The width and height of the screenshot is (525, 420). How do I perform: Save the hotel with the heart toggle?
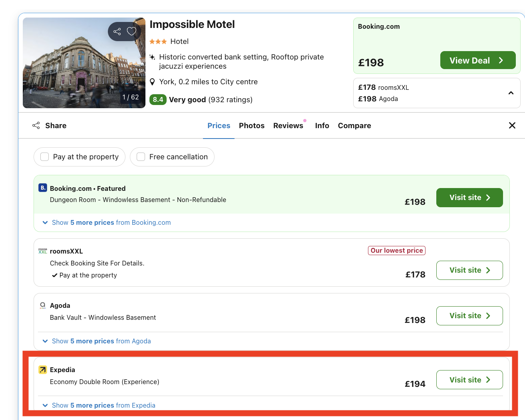click(131, 31)
